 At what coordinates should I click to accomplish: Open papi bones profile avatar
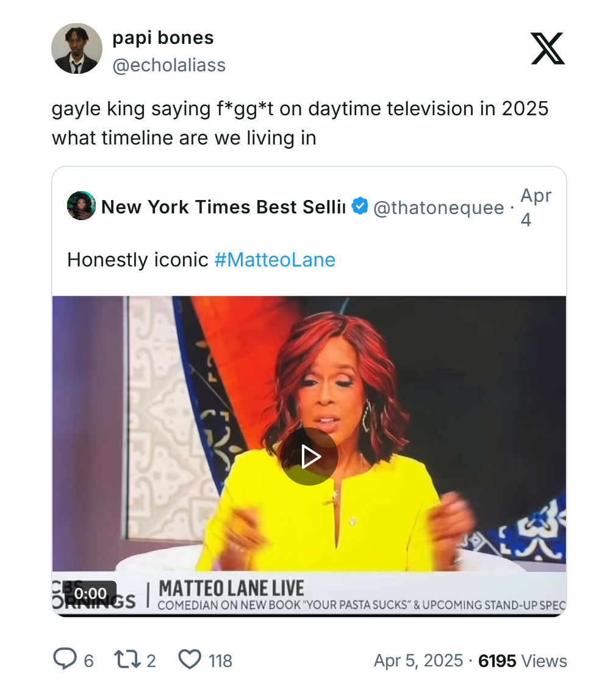76,49
